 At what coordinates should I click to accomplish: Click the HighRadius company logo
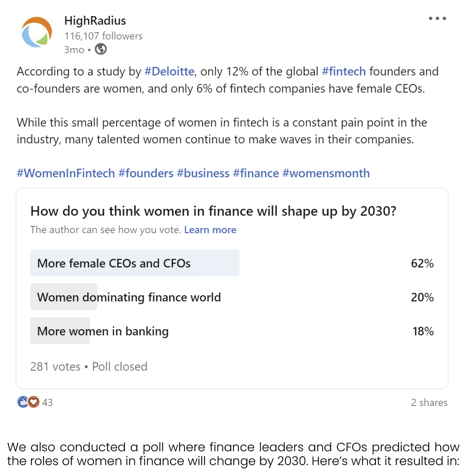click(x=37, y=32)
